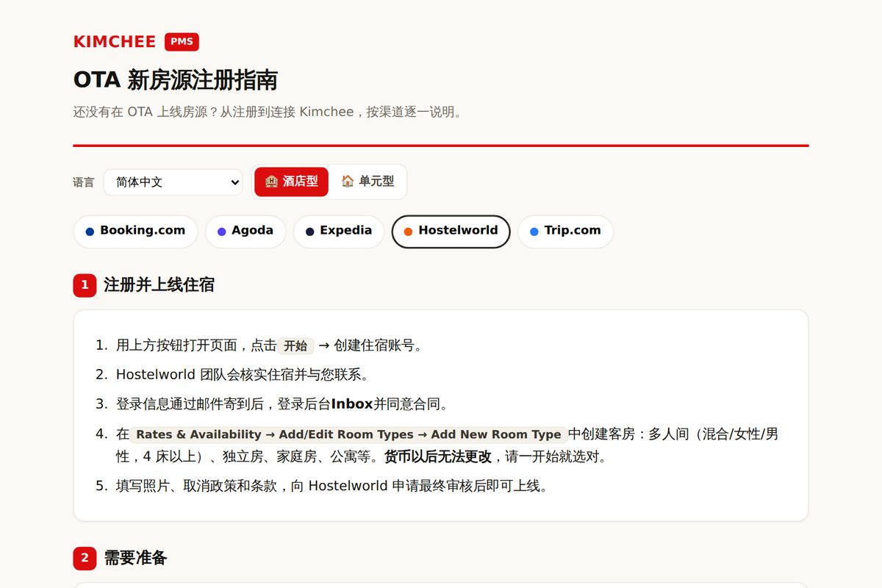Click the house emoji icon in 单元型
The image size is (882, 588).
pyautogui.click(x=348, y=181)
